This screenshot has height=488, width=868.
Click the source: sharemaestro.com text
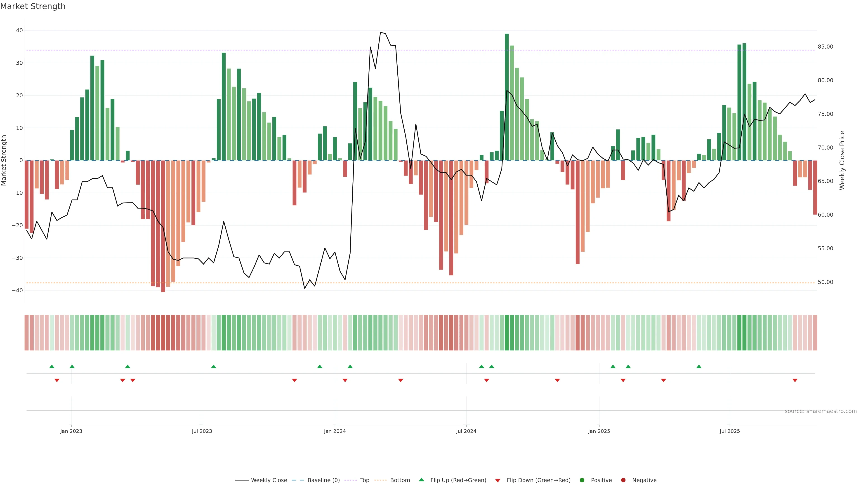(x=821, y=411)
